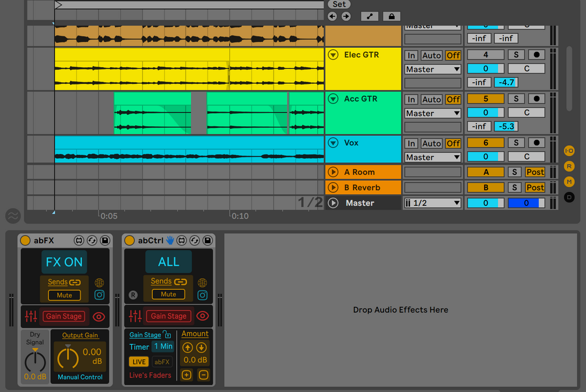Click abFX Output Gain knob
This screenshot has height=392, width=586.
(x=68, y=358)
